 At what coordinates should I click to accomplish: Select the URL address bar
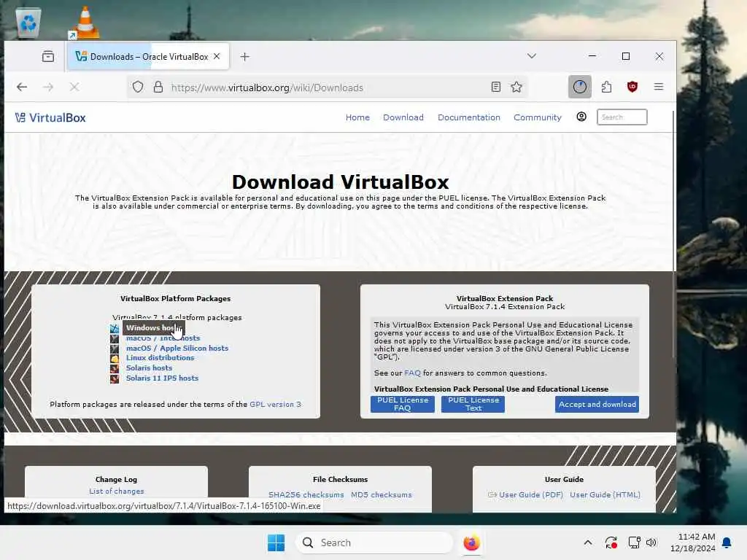[x=329, y=87]
